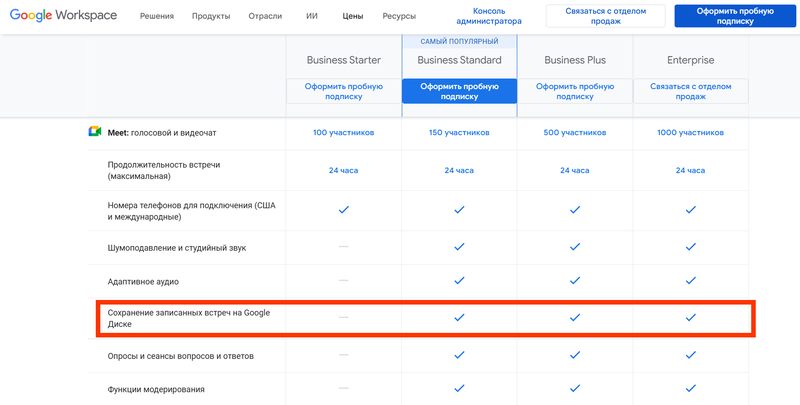Viewport: 800px width, 405px height.
Task: Start trial under Business Standard
Action: [x=459, y=91]
